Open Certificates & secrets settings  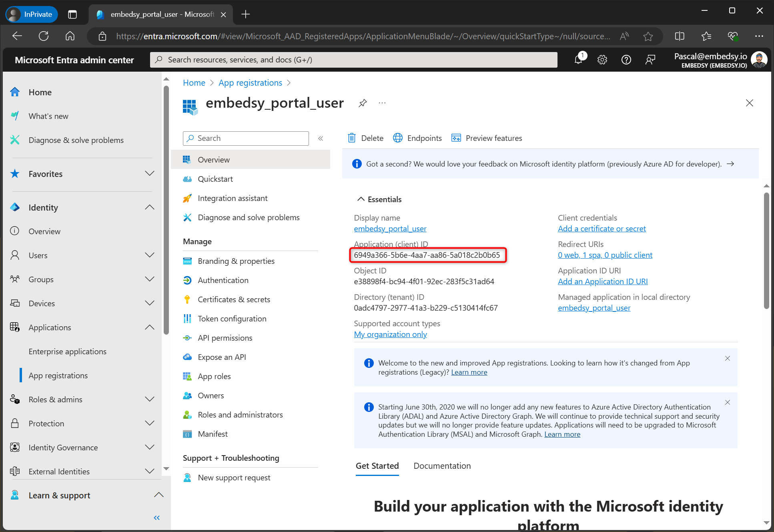click(234, 299)
